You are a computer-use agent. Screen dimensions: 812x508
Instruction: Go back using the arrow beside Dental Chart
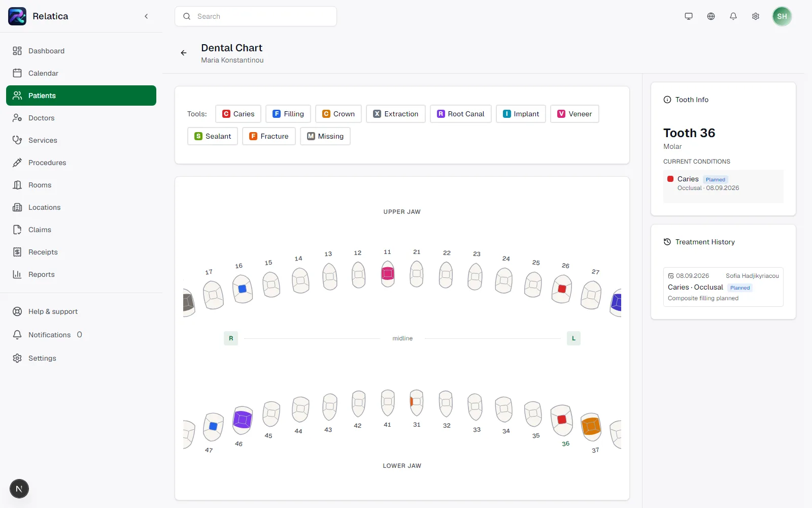pyautogui.click(x=184, y=53)
